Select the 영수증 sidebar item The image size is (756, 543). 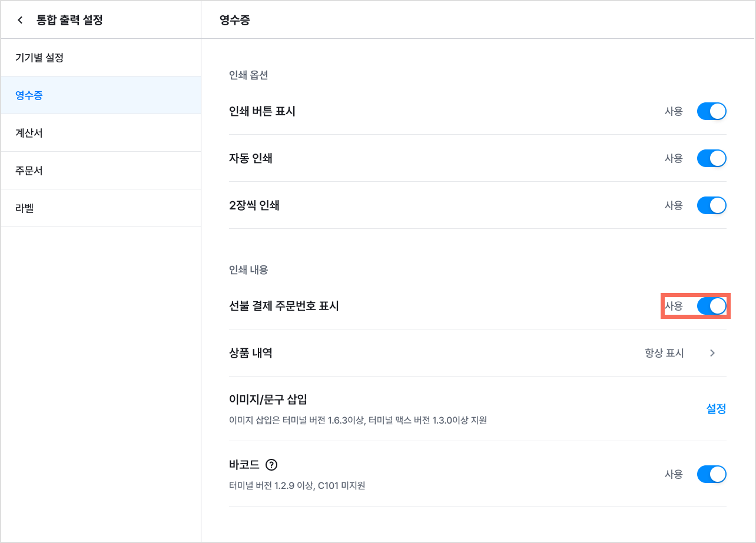click(101, 95)
